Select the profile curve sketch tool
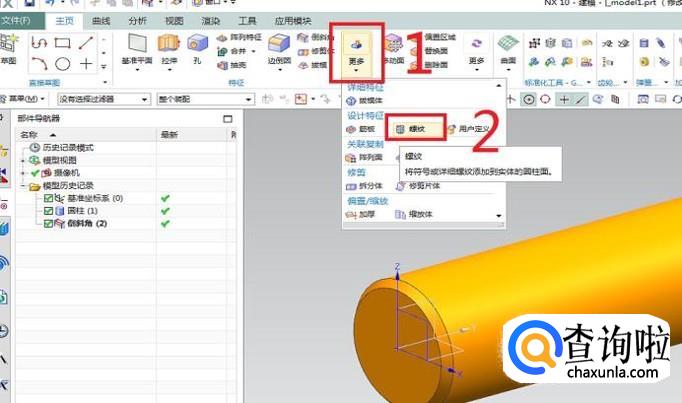Screen dimensions: 682x403 (39, 43)
